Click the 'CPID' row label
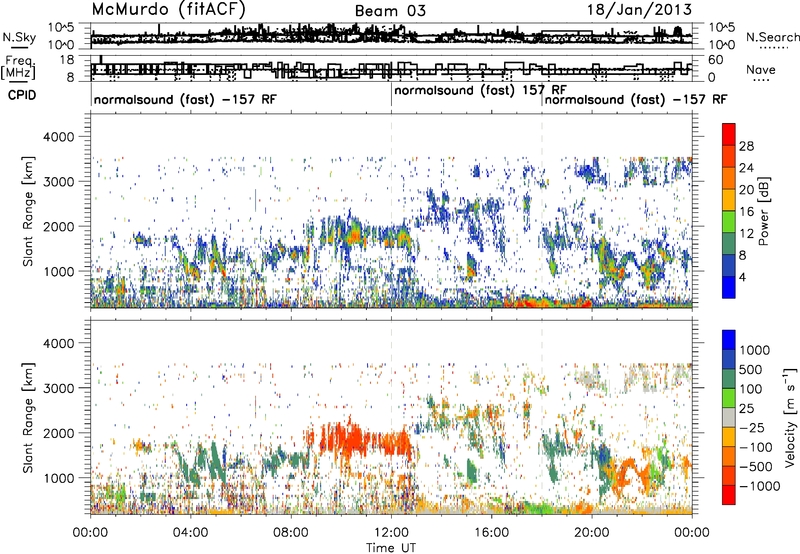Image resolution: width=800 pixels, height=554 pixels. coord(22,95)
